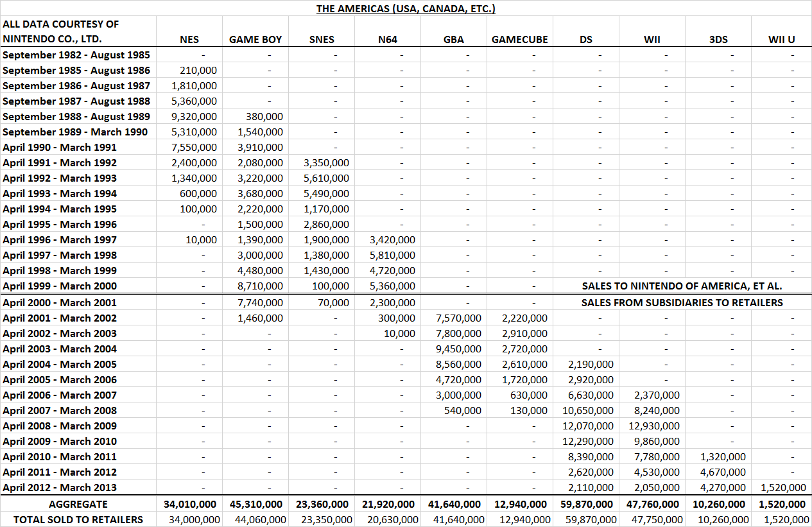Click NES value 9,320,000
812x527 pixels.
[194, 116]
